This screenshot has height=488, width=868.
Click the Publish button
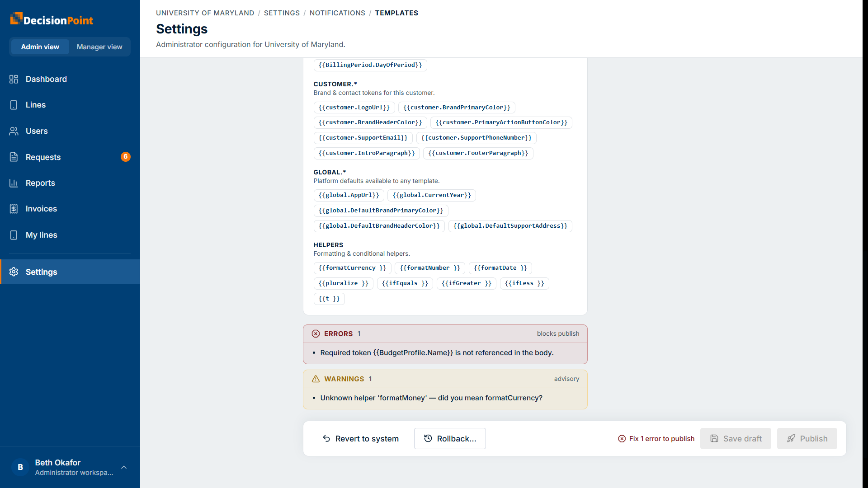807,439
